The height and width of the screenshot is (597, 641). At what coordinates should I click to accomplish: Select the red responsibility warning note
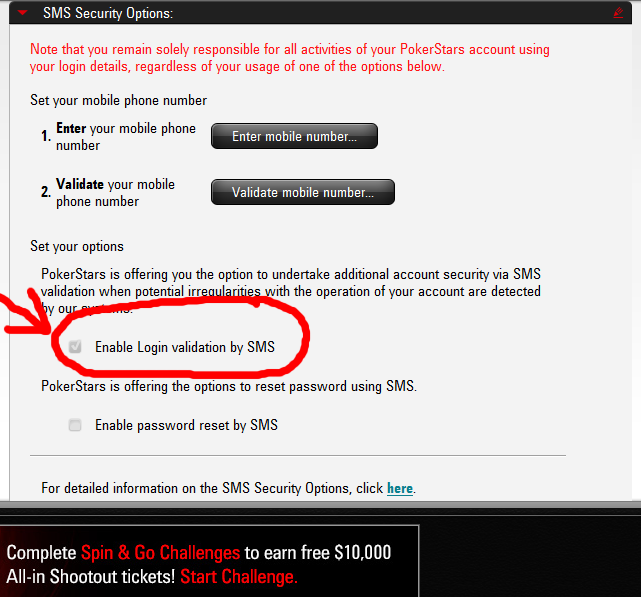290,58
